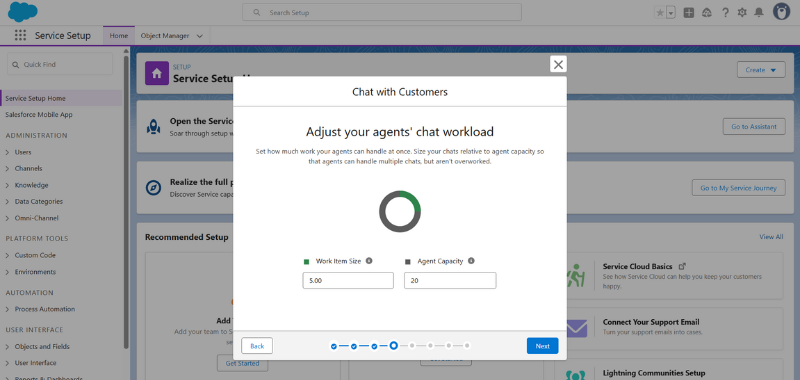The image size is (800, 380).
Task: Expand the Knowledge tree node
Action: pyautogui.click(x=7, y=185)
